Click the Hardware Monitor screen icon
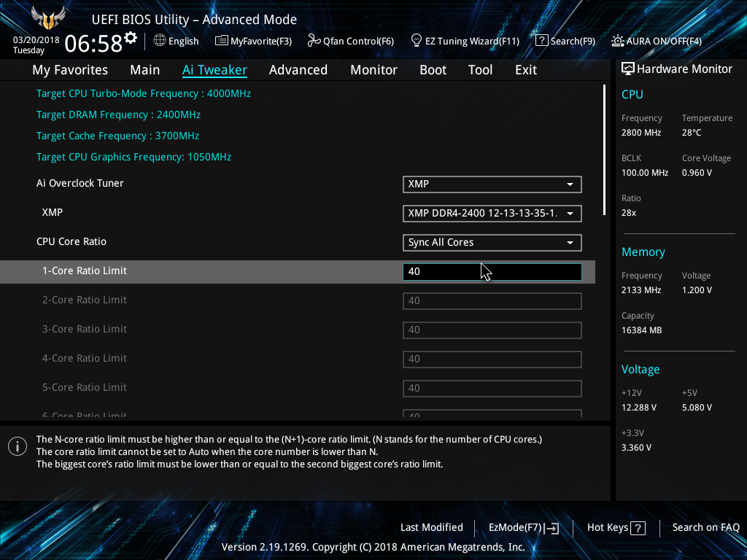Viewport: 747px width, 560px height. tap(628, 69)
